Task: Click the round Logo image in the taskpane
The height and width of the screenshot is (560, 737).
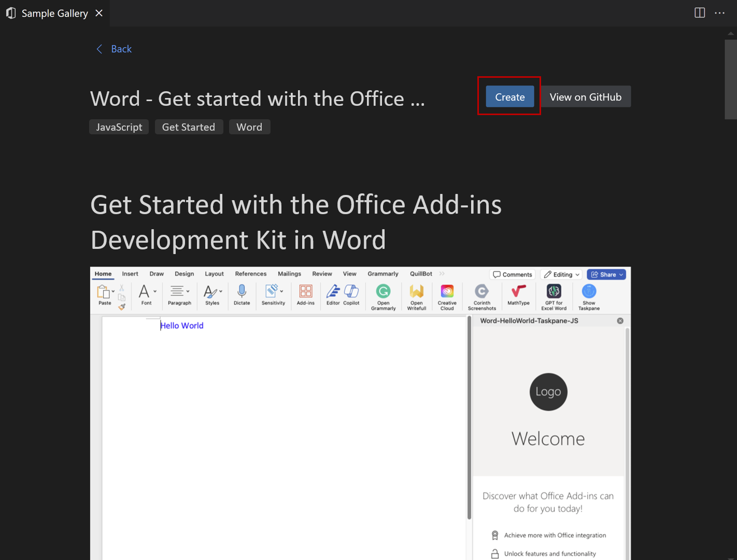Action: [548, 392]
